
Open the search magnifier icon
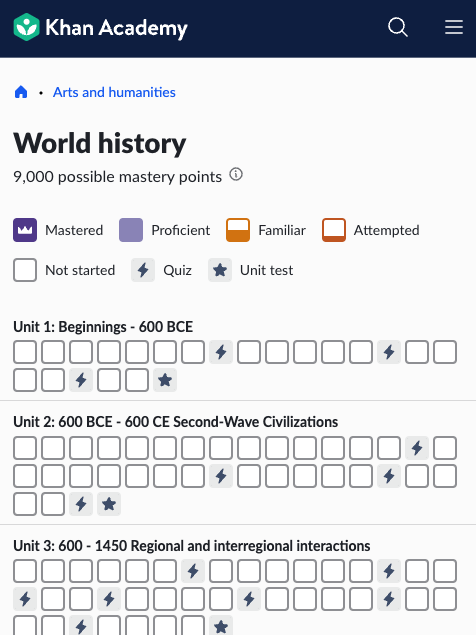pos(397,28)
